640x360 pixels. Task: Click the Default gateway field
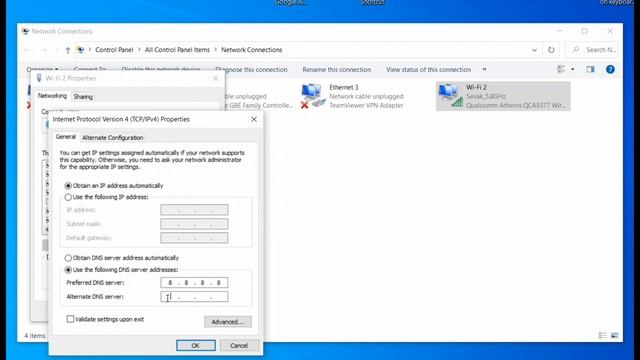click(194, 238)
